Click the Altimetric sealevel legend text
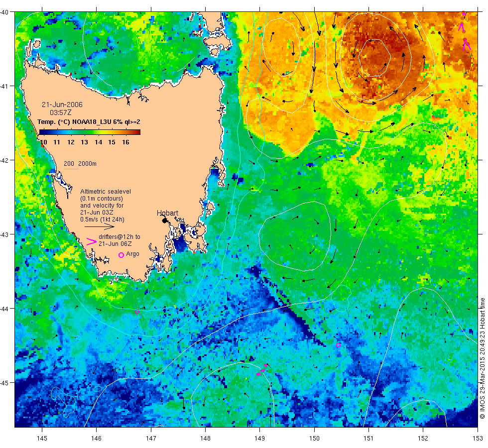The width and height of the screenshot is (488, 448). (x=106, y=192)
